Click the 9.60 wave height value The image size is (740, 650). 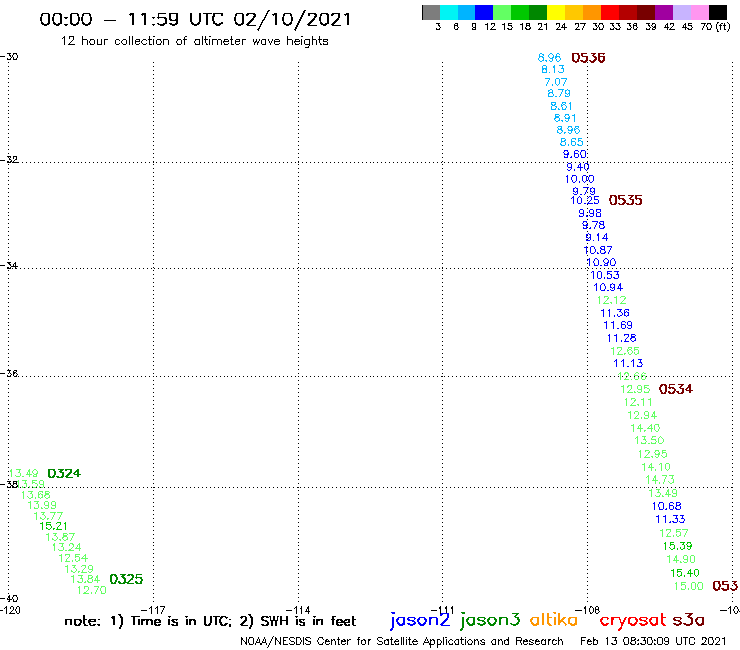pos(575,154)
